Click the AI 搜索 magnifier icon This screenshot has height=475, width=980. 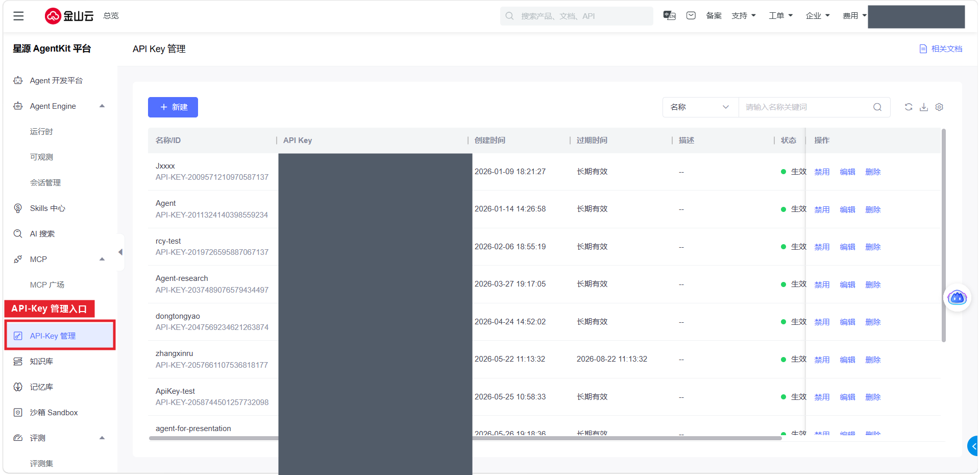coord(18,233)
